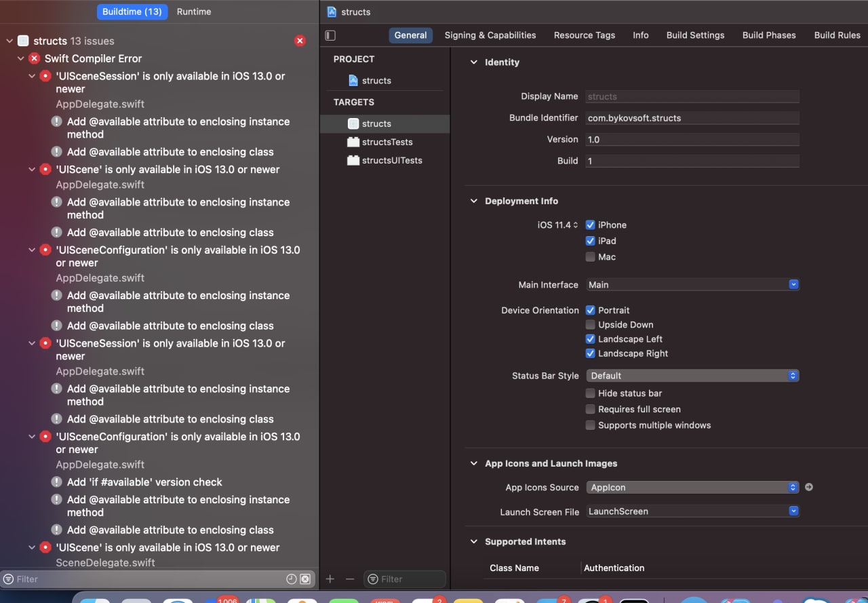Toggle the iPad checkbox
Image resolution: width=868 pixels, height=603 pixels.
[590, 241]
